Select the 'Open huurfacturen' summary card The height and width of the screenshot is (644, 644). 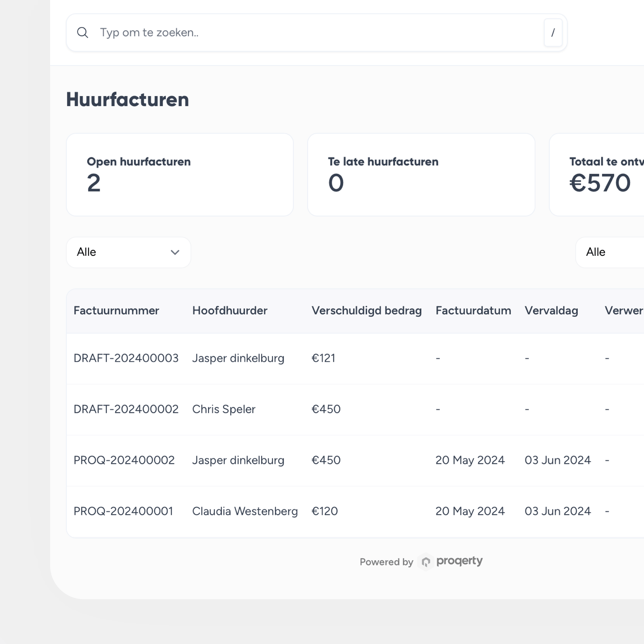click(180, 175)
